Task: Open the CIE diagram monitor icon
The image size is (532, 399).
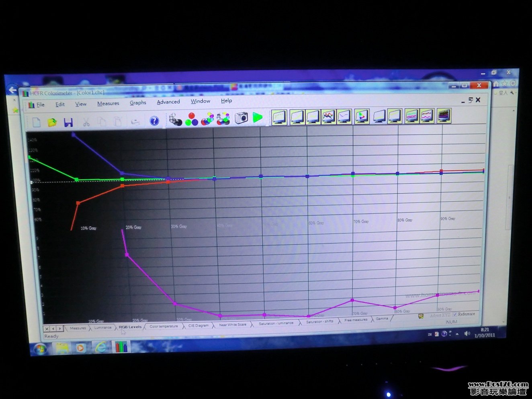Action: (x=362, y=116)
